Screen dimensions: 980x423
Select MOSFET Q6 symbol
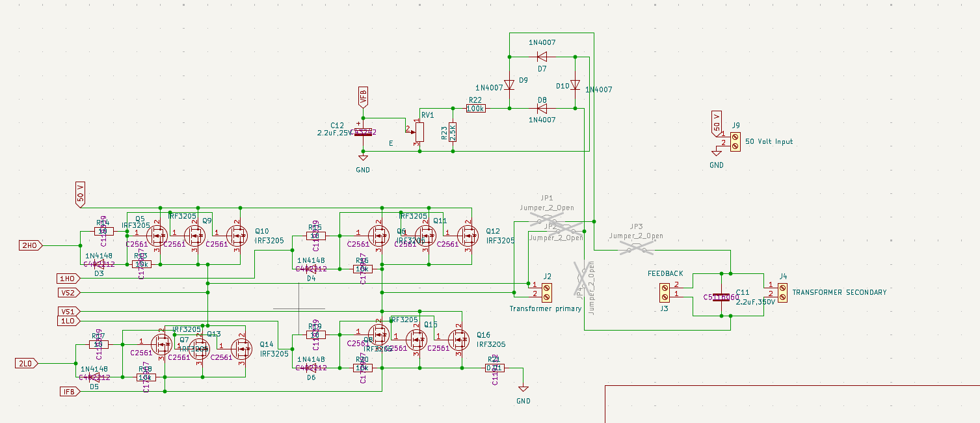(x=378, y=236)
